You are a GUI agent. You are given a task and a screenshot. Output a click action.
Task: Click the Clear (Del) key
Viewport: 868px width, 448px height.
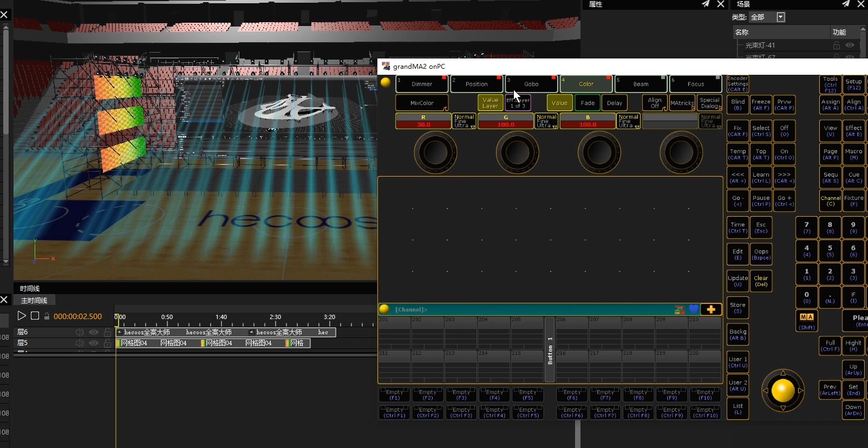click(x=761, y=281)
